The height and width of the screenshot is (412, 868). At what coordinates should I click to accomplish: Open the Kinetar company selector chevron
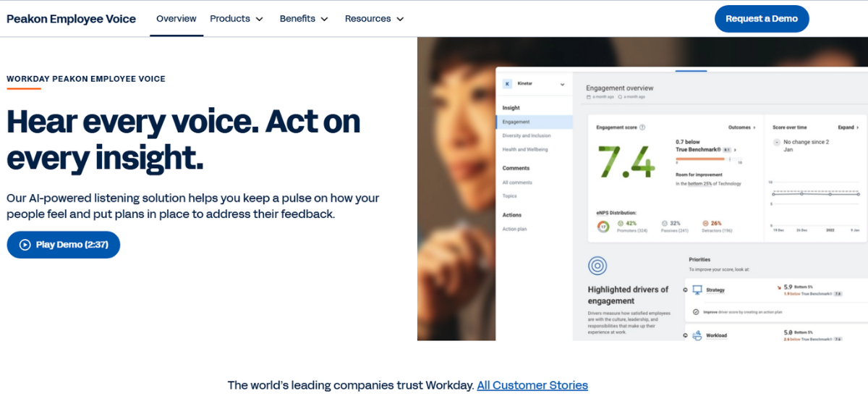(563, 84)
